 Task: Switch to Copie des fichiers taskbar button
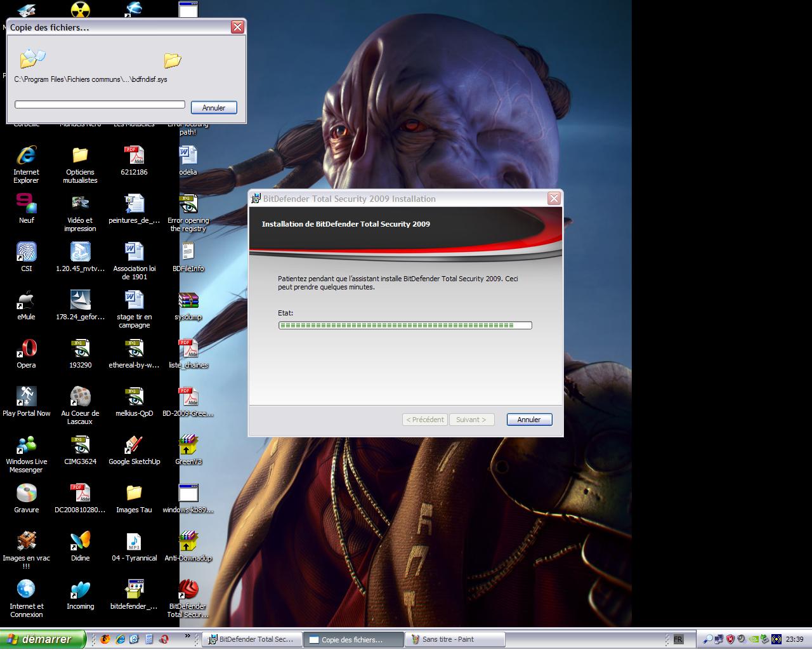[353, 639]
